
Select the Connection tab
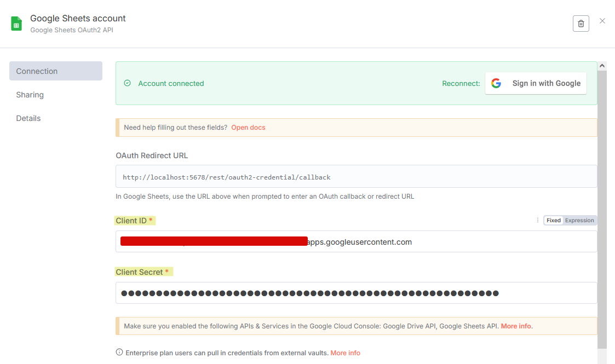[x=56, y=71]
